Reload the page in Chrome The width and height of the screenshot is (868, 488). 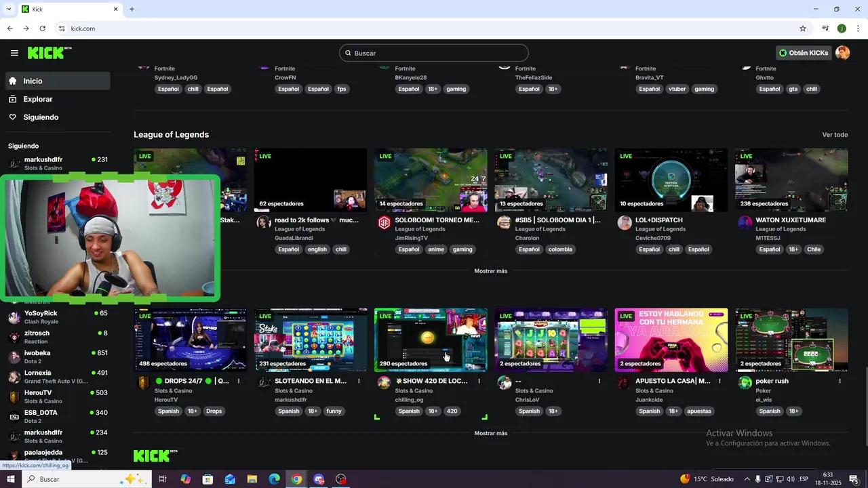click(x=42, y=28)
